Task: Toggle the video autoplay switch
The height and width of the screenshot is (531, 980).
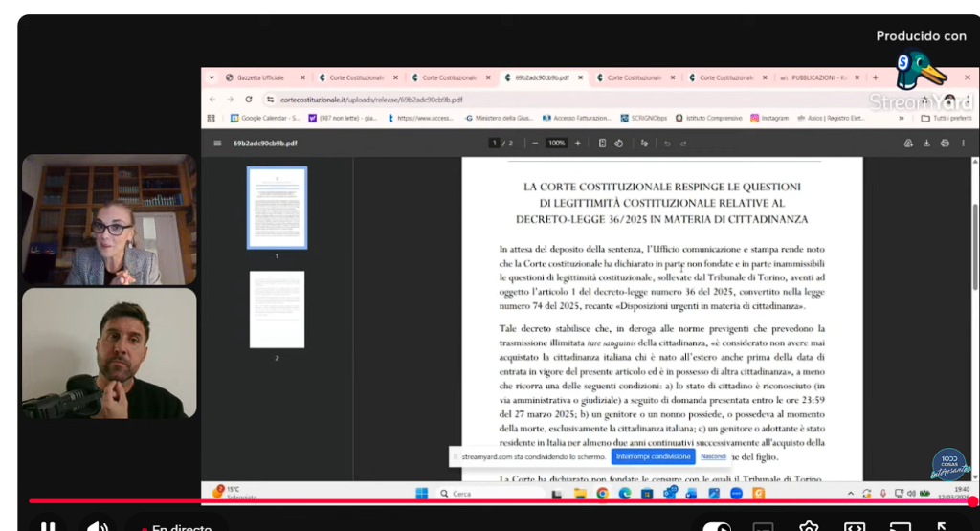Action: click(717, 525)
